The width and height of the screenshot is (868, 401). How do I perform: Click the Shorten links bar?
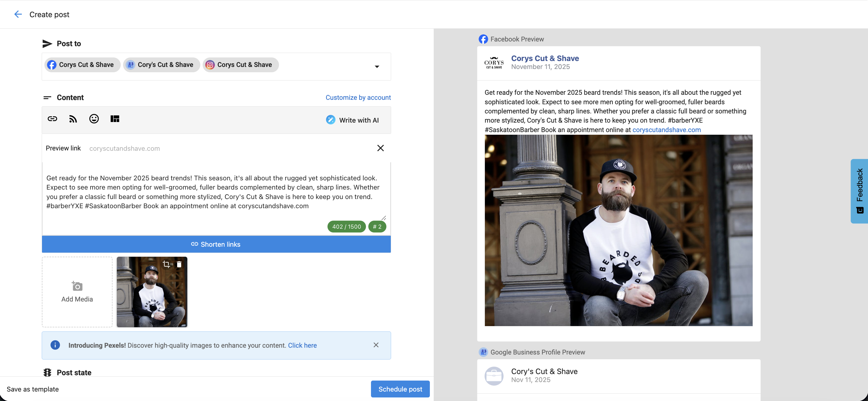216,244
